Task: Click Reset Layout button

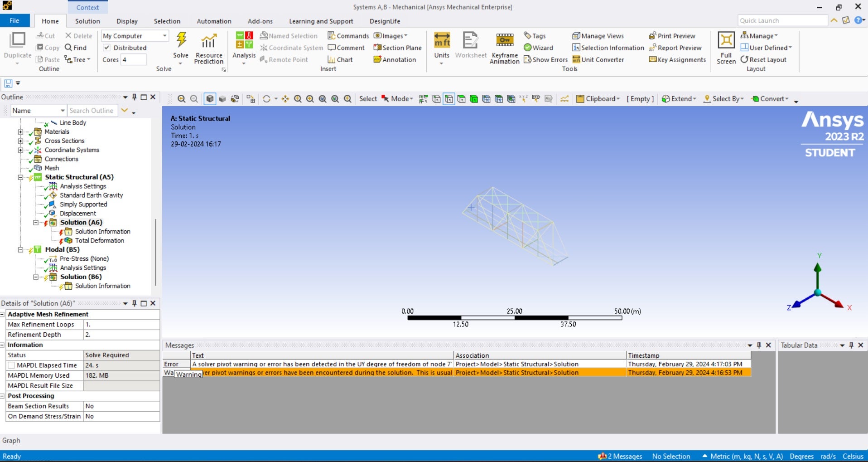Action: coord(763,59)
